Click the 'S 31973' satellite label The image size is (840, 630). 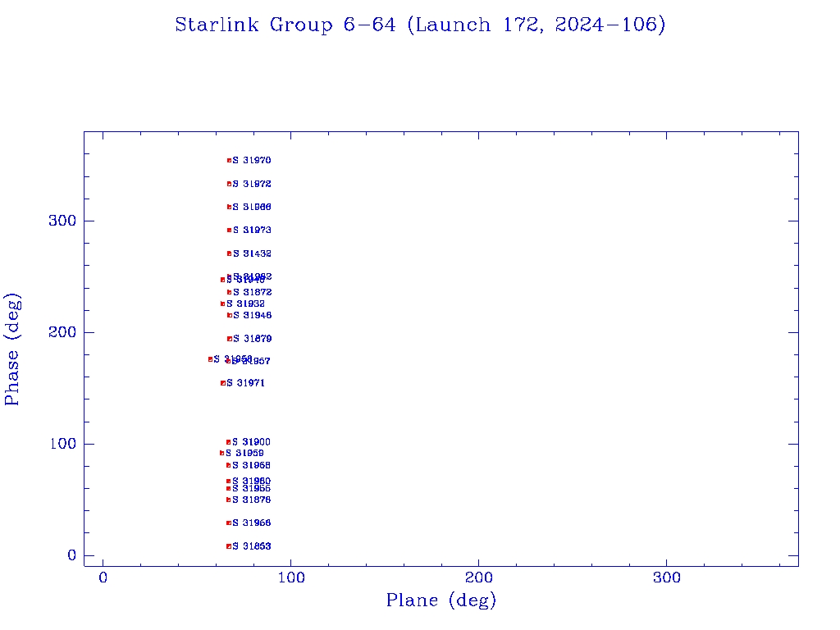tap(252, 231)
